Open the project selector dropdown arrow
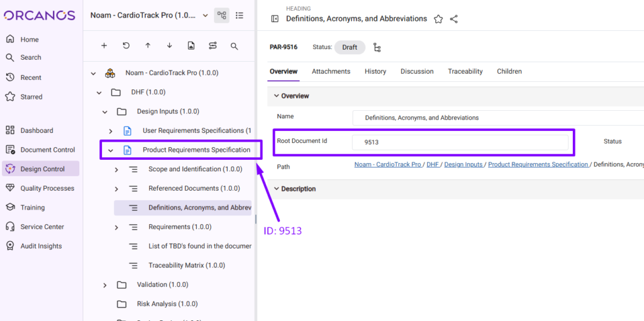 [x=205, y=15]
